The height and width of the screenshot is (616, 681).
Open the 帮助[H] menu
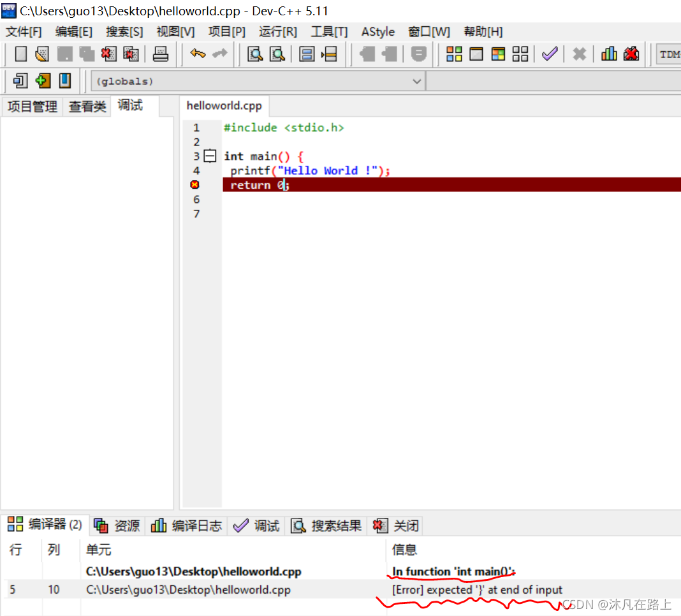(x=483, y=32)
